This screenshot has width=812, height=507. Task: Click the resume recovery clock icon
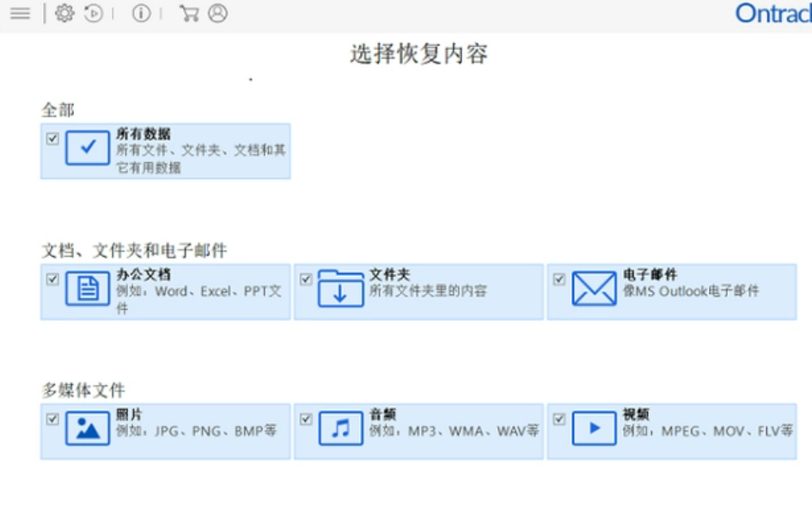point(93,13)
